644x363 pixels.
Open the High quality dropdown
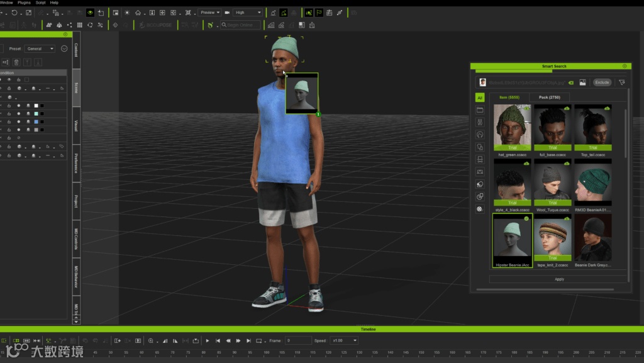pyautogui.click(x=248, y=13)
